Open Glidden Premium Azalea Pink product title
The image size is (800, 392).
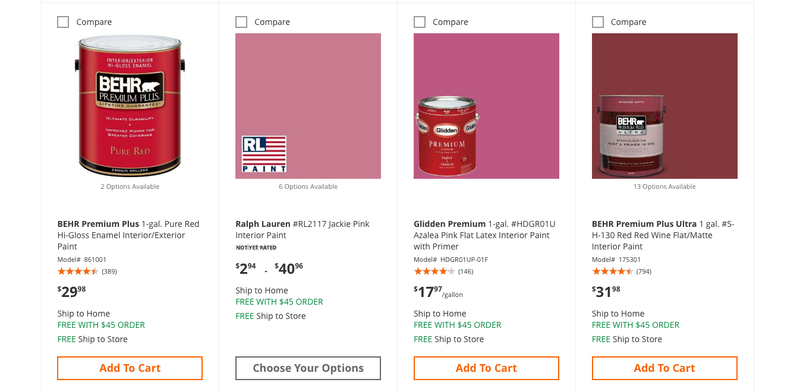click(x=485, y=235)
